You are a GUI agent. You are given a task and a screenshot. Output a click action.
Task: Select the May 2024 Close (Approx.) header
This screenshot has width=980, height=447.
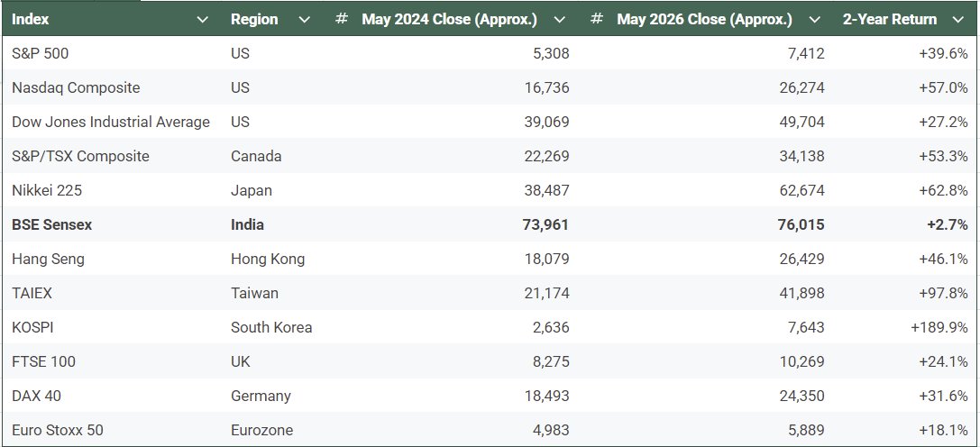pyautogui.click(x=449, y=20)
